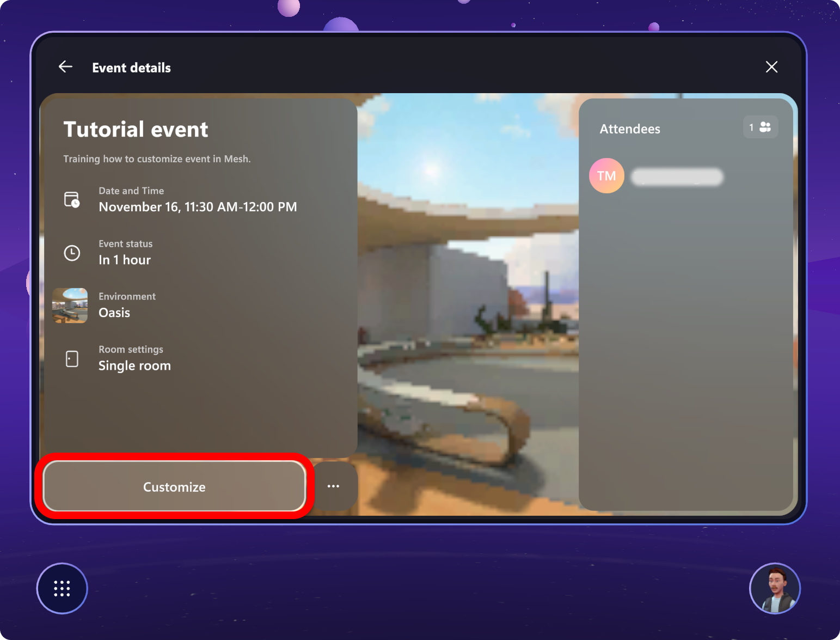Click the blurred attendee name entry
840x640 pixels.
coord(676,176)
